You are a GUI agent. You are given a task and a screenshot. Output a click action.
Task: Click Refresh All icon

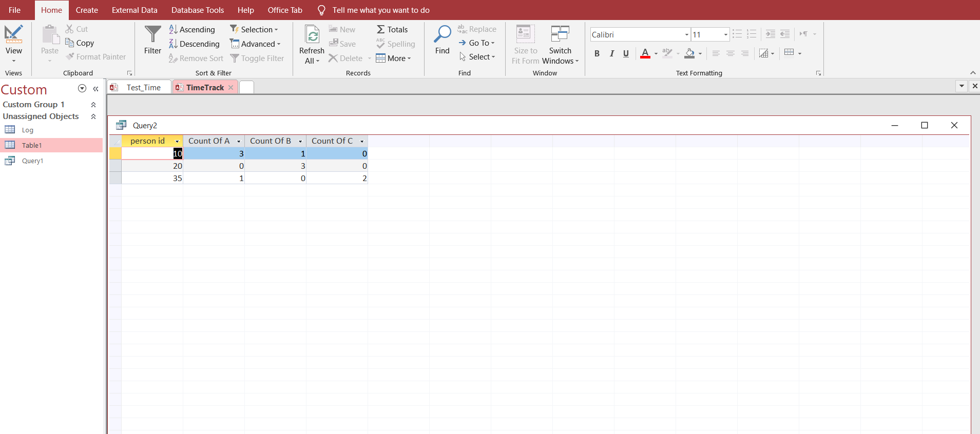tap(312, 34)
